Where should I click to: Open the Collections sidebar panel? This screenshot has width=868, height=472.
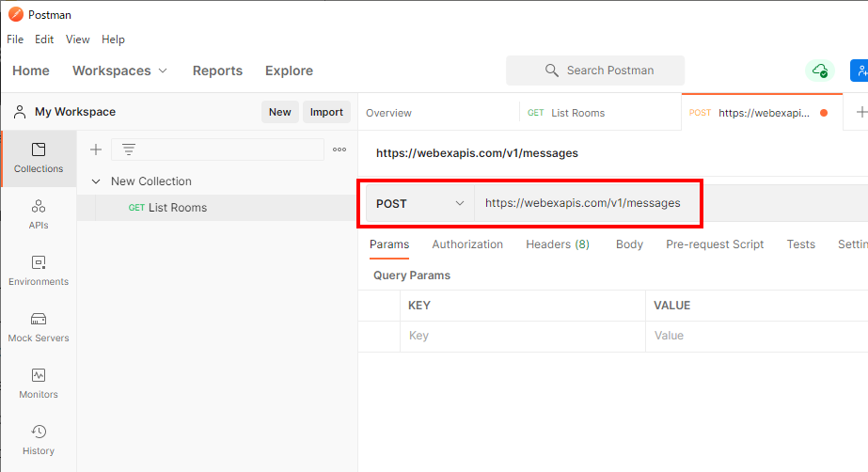tap(39, 158)
